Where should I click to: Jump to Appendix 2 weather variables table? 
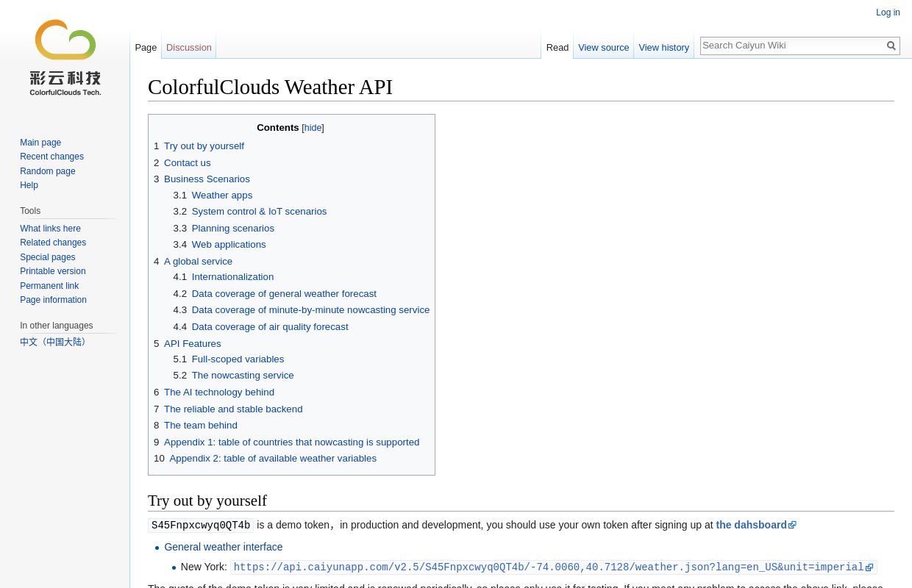[273, 459]
